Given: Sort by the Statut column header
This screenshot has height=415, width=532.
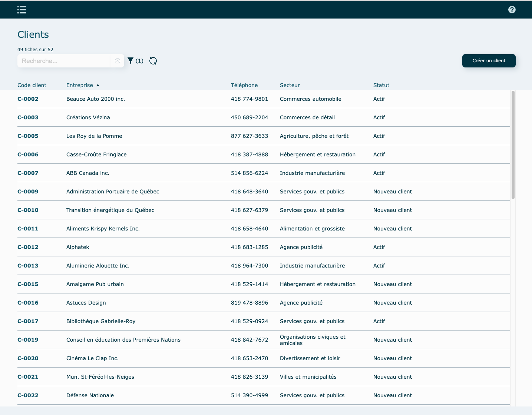Looking at the screenshot, I should point(381,85).
